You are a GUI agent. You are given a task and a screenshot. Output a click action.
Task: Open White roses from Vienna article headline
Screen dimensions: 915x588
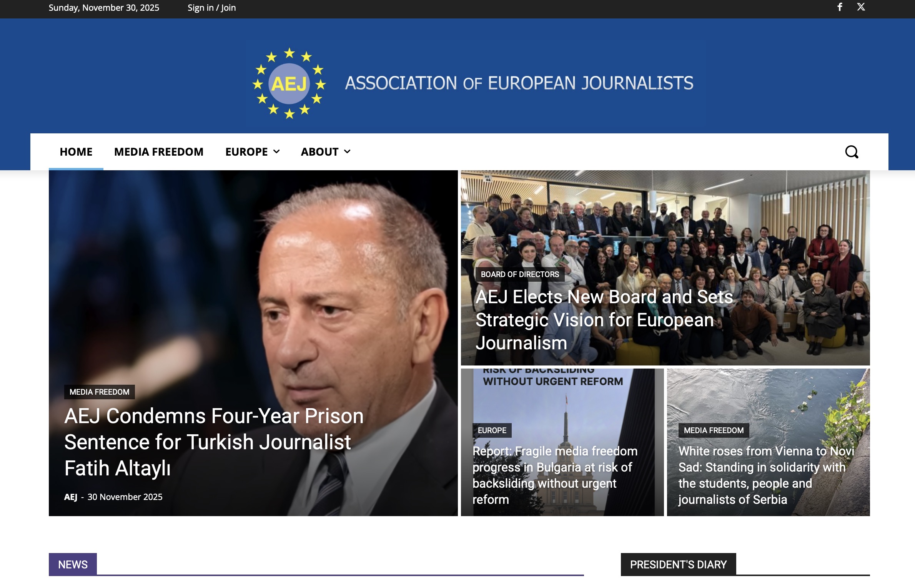(x=766, y=475)
